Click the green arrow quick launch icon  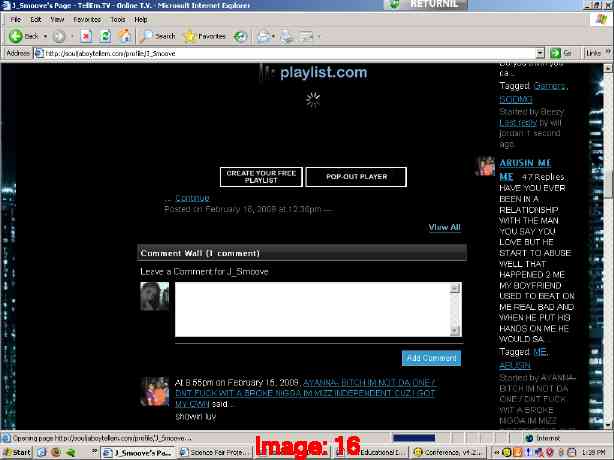(70, 453)
